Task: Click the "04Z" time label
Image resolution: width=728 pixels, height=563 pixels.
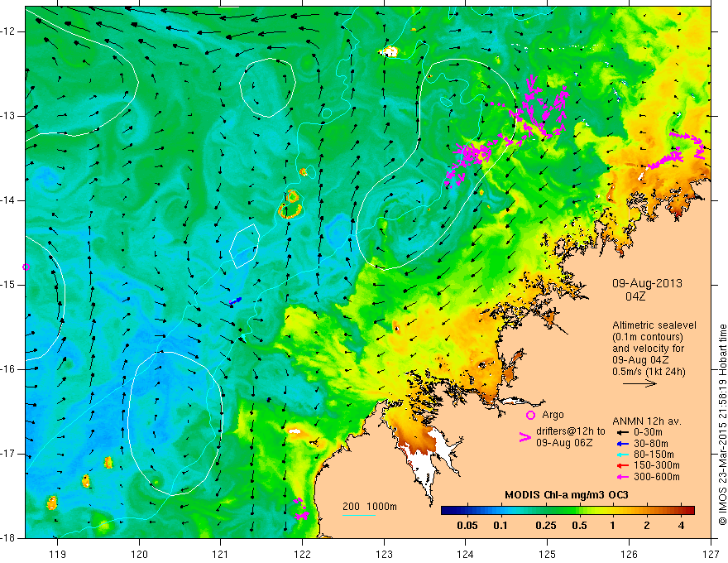Action: click(635, 296)
